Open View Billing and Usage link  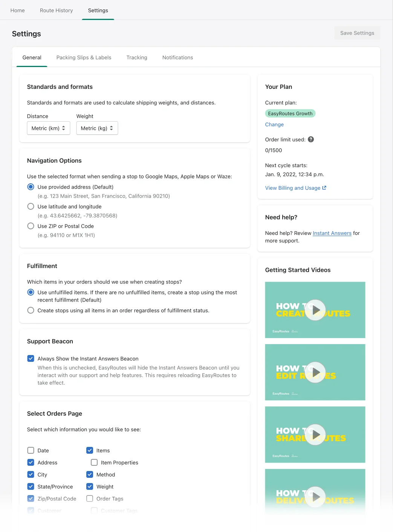pos(296,188)
